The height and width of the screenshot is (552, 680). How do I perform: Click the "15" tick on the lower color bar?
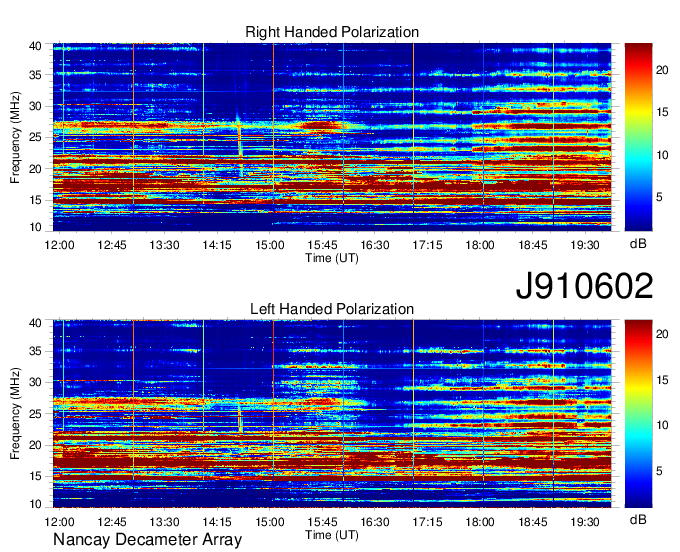tap(662, 380)
